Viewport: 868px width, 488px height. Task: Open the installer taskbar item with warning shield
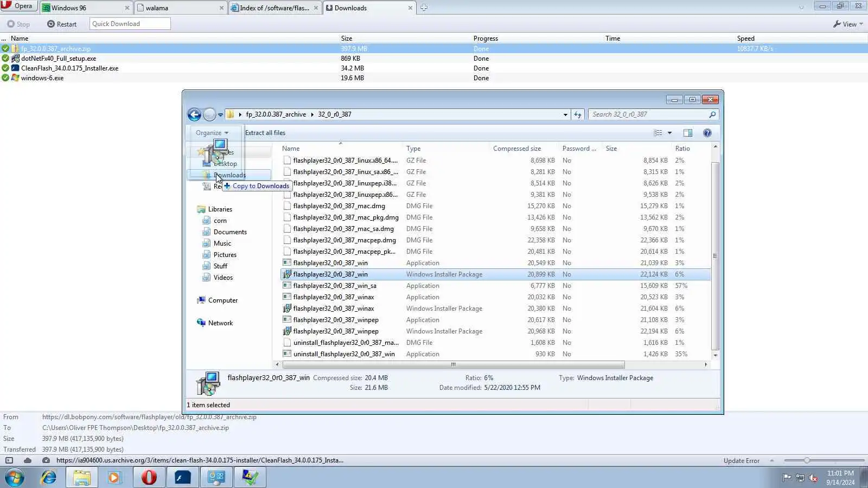(250, 478)
